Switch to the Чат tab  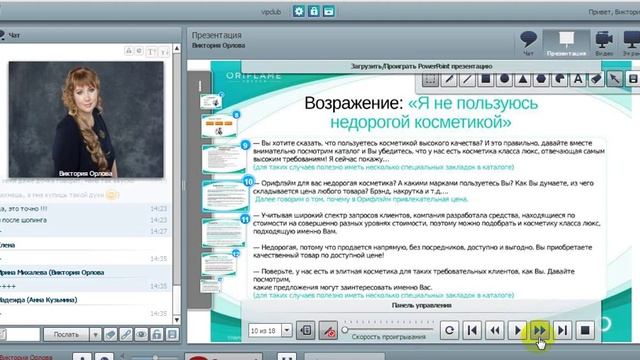pos(528,43)
